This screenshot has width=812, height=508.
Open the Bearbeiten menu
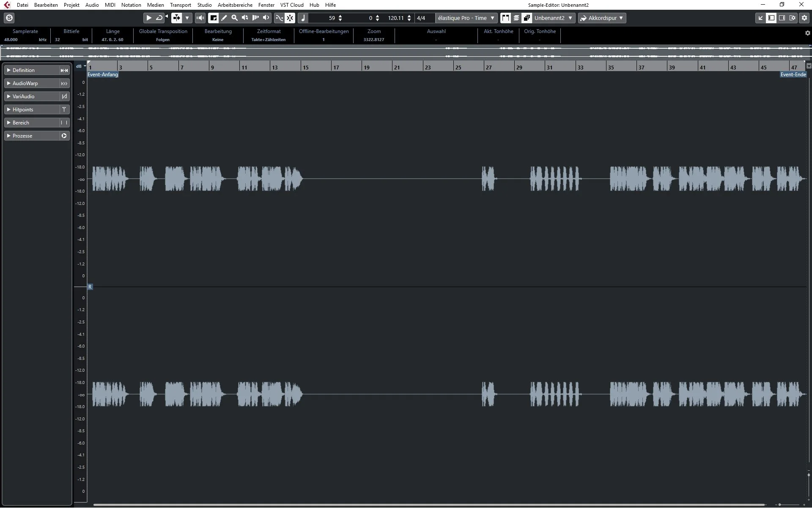[46, 5]
